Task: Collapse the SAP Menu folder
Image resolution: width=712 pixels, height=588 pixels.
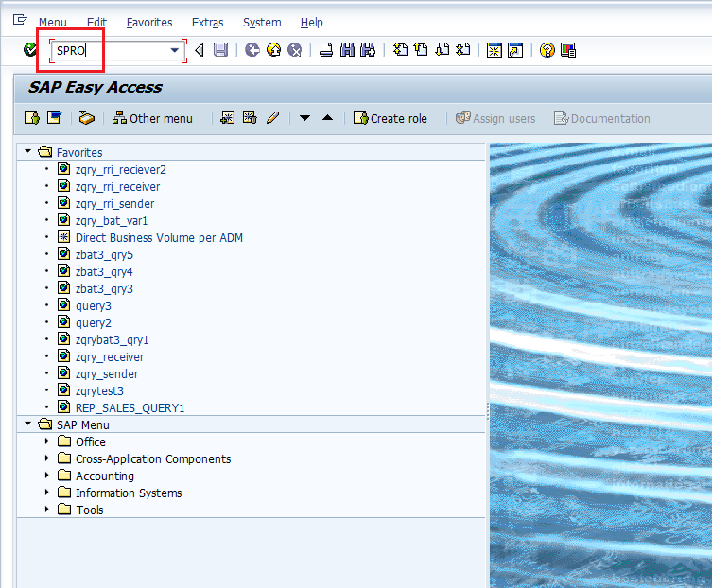Action: 28,424
